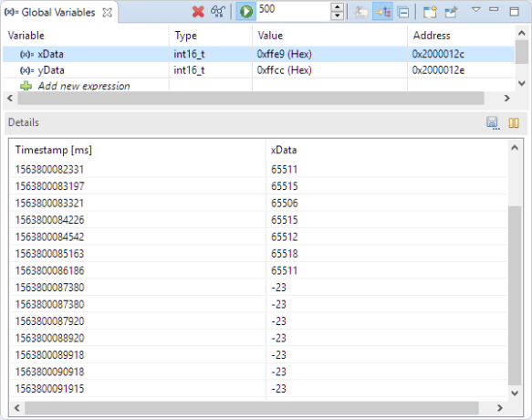Click xData value 0xffe9 (Hex)

pyautogui.click(x=285, y=54)
